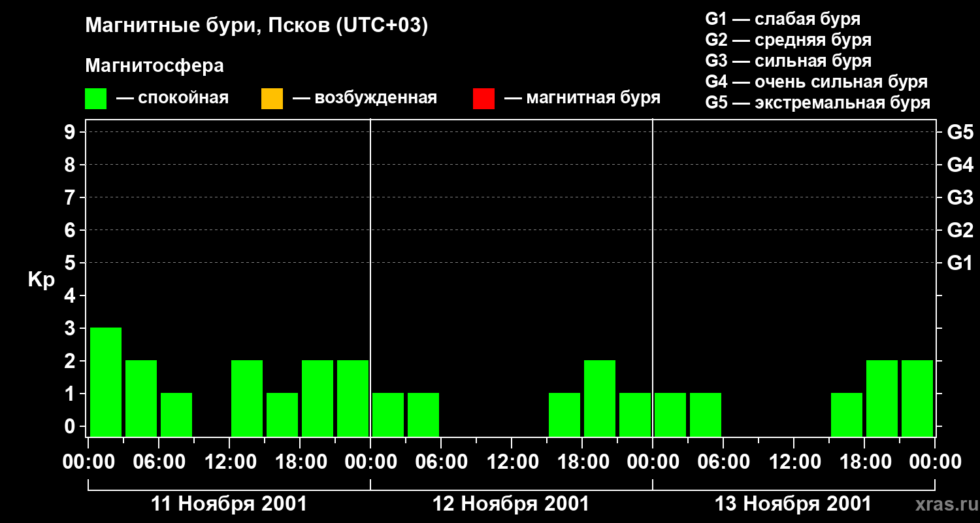Select the Магнитосфера heading
980x523 pixels.
pyautogui.click(x=154, y=66)
